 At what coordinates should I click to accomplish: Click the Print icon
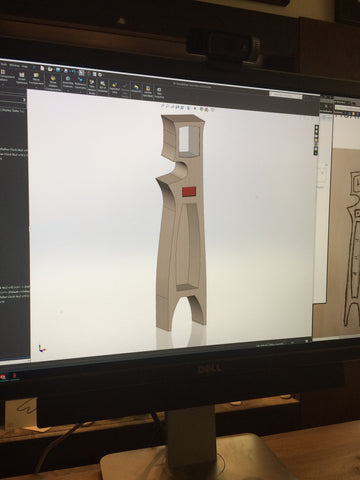coord(66,71)
